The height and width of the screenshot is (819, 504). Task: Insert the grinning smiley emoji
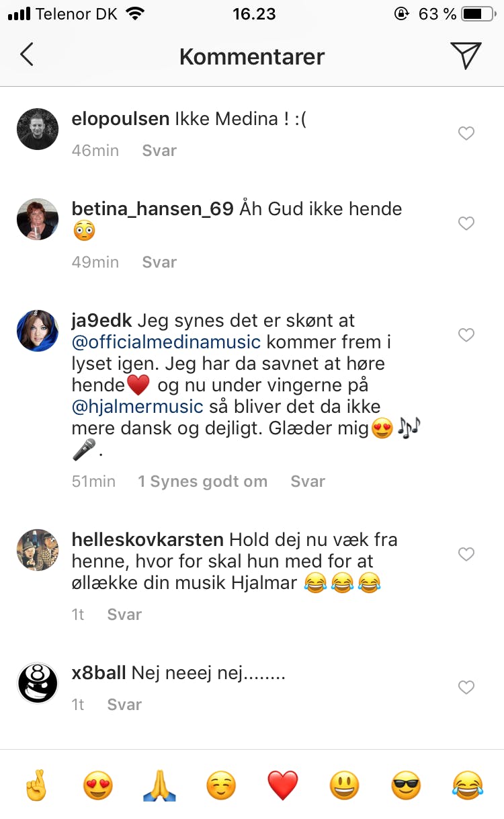coord(344,785)
